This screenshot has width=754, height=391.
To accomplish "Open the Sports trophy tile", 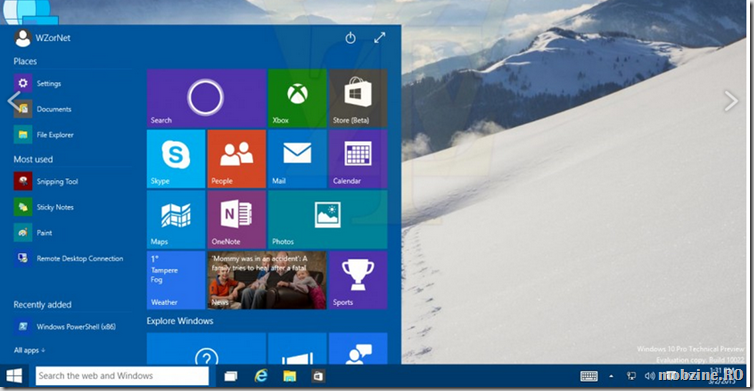I will tap(358, 280).
